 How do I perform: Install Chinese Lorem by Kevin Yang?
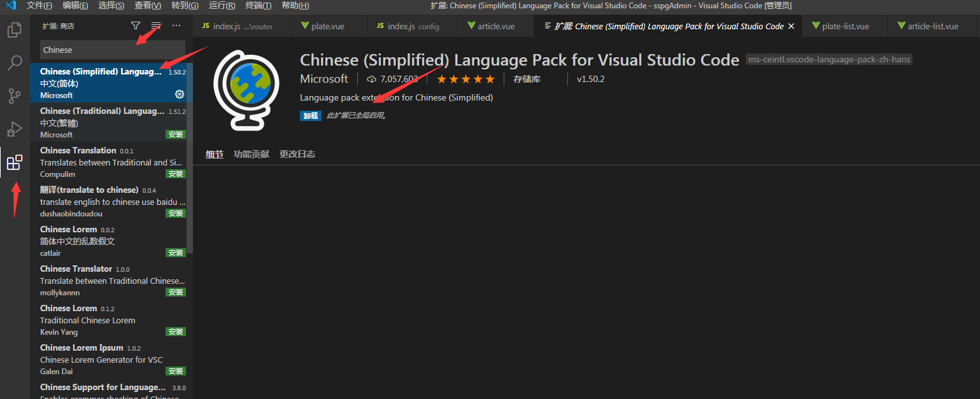pyautogui.click(x=176, y=332)
